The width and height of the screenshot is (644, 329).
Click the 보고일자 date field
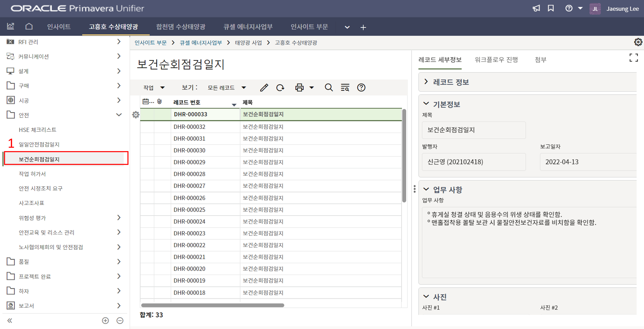(588, 162)
